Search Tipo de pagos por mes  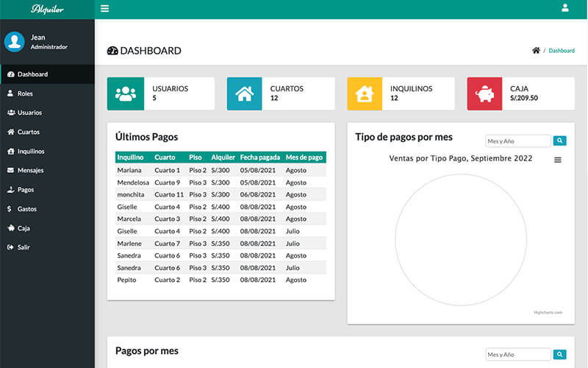(x=559, y=141)
